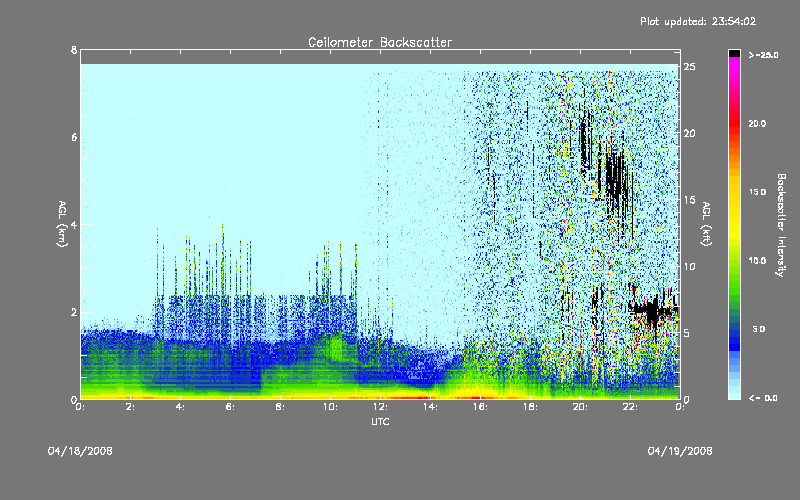Click the '12:' hour tick on time axis
The width and height of the screenshot is (800, 500).
click(x=380, y=407)
